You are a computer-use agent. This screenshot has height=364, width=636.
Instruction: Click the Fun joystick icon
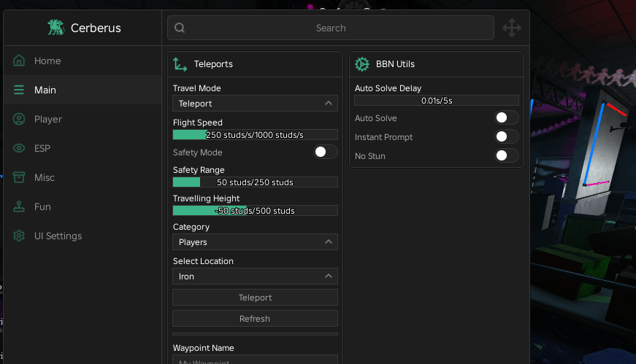point(19,206)
